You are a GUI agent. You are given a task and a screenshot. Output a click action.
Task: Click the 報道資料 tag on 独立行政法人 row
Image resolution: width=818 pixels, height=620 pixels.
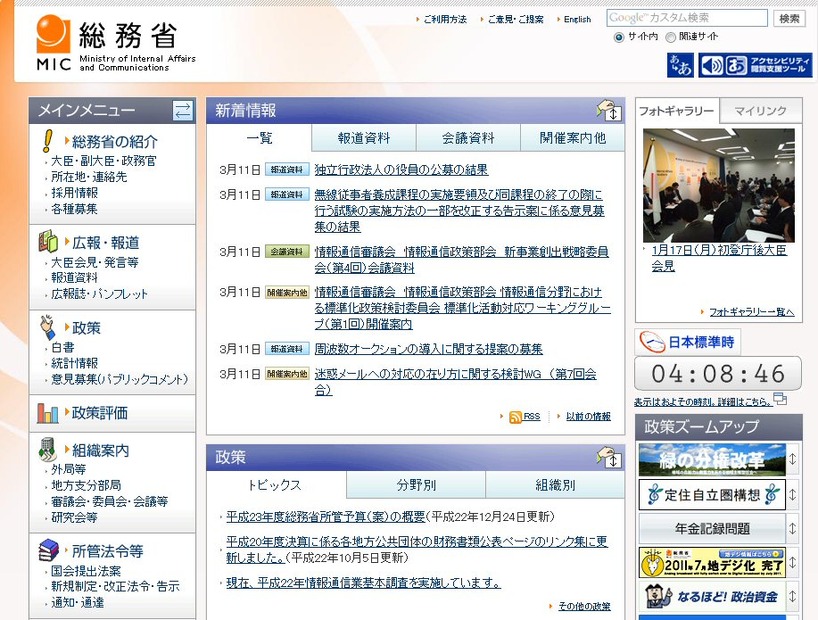point(287,170)
